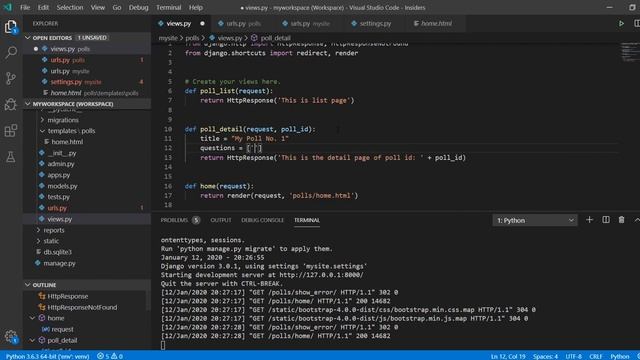Viewport: 640px width, 360px height.
Task: Click unsaved dot on views.py tab
Action: click(202, 24)
